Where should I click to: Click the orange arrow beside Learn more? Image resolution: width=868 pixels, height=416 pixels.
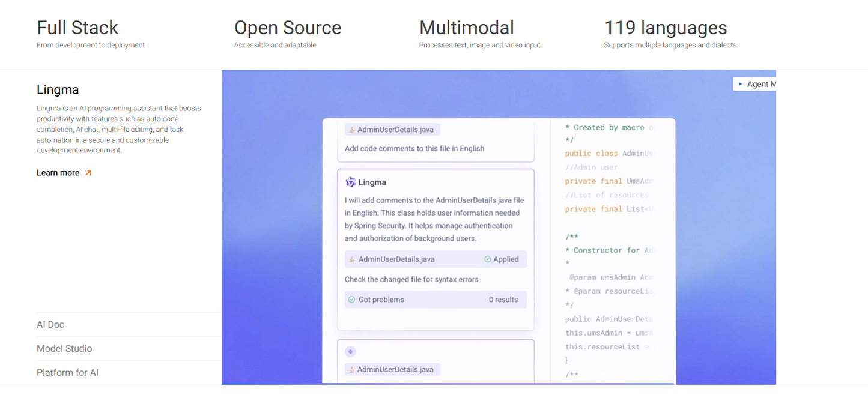[88, 173]
